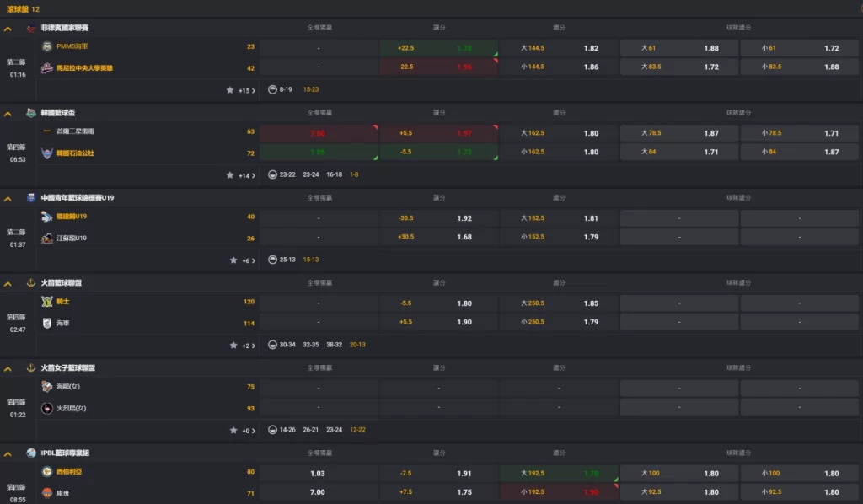The width and height of the screenshot is (863, 504).
Task: Pick the 大100 odds 1.80
Action: 680,473
